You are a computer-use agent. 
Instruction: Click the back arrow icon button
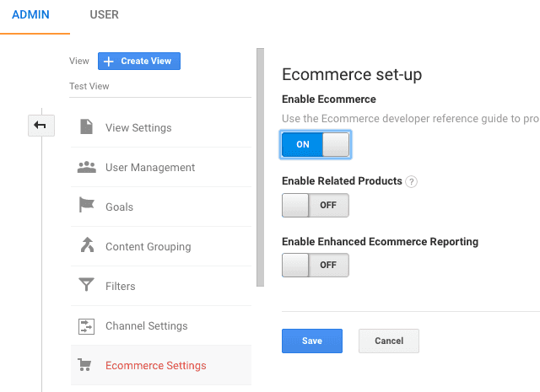[41, 126]
